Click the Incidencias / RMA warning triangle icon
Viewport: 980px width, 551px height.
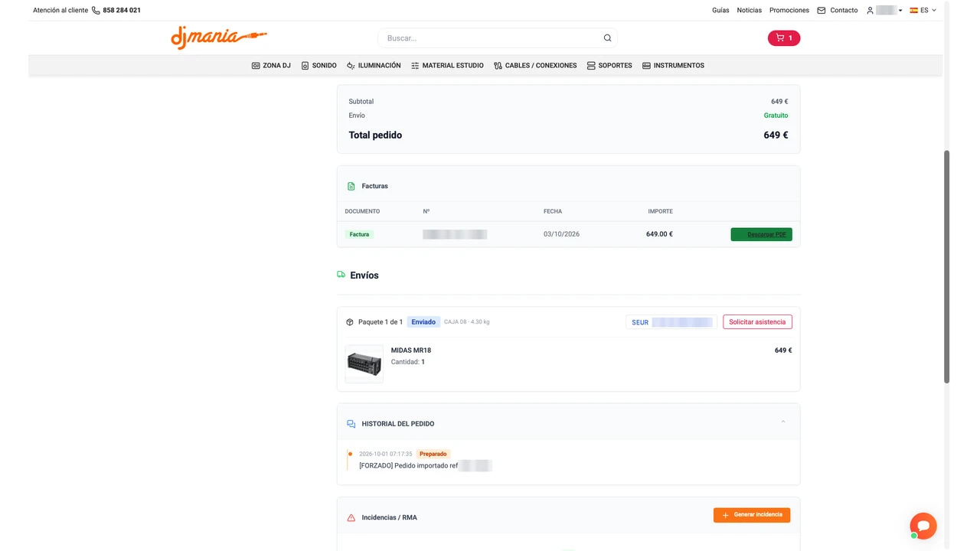click(351, 518)
